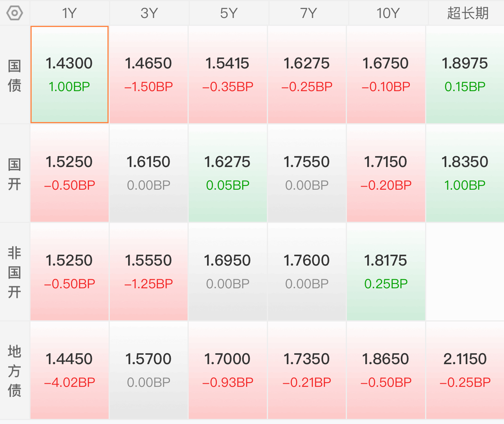This screenshot has height=424, width=504.
Task: Select the 地方债 1Y cell 1.4450
Action: (70, 370)
